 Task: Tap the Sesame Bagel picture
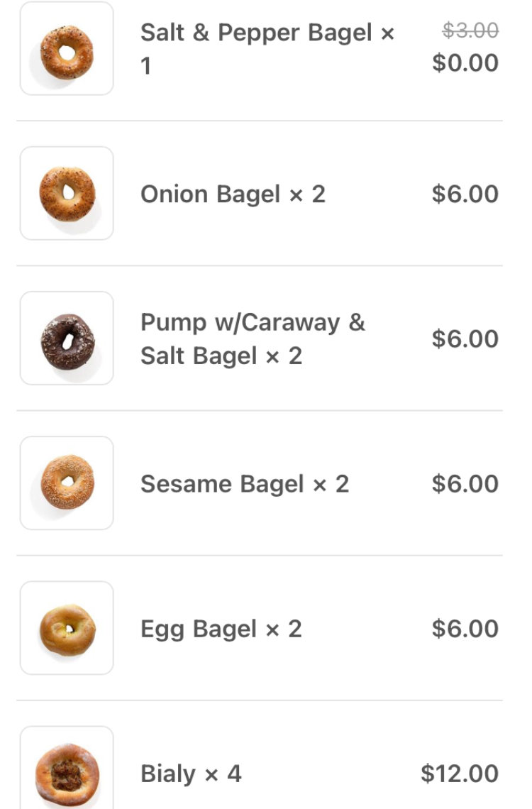[67, 483]
